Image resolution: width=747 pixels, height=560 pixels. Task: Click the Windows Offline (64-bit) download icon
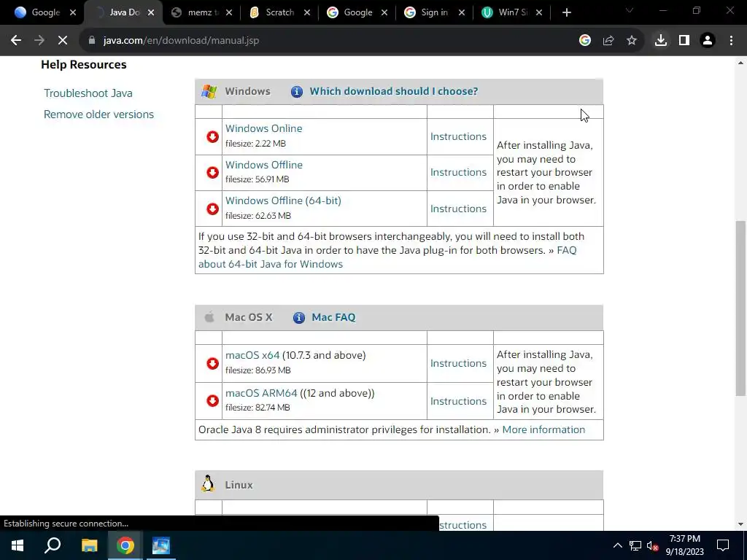[212, 209]
